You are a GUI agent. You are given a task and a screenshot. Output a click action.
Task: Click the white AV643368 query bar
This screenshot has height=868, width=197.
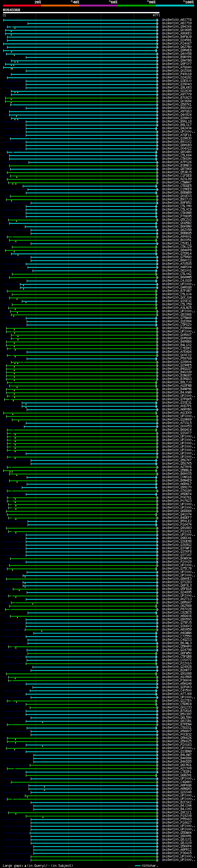point(81,12)
